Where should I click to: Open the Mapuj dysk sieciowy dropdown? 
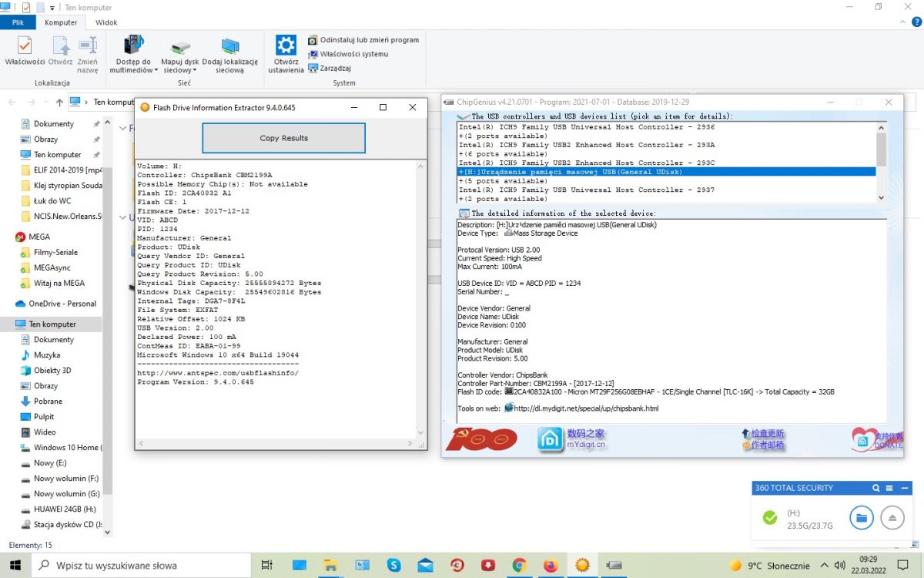pos(179,55)
